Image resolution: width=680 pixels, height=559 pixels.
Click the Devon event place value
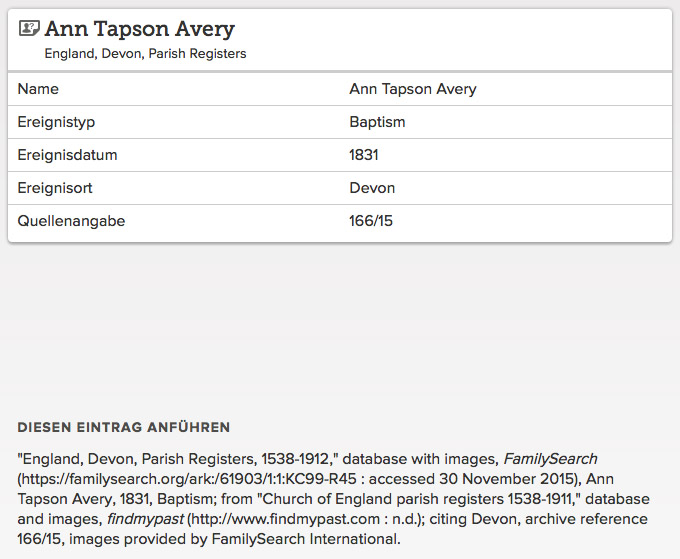[x=372, y=188]
